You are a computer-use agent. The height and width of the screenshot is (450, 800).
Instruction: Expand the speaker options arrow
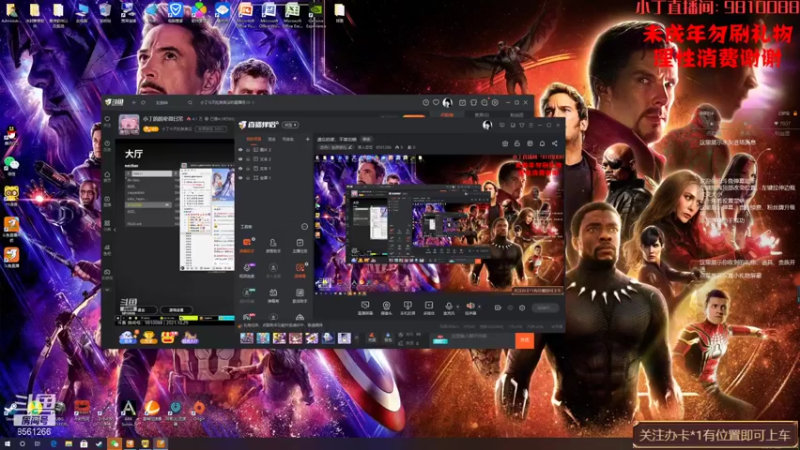point(479,307)
